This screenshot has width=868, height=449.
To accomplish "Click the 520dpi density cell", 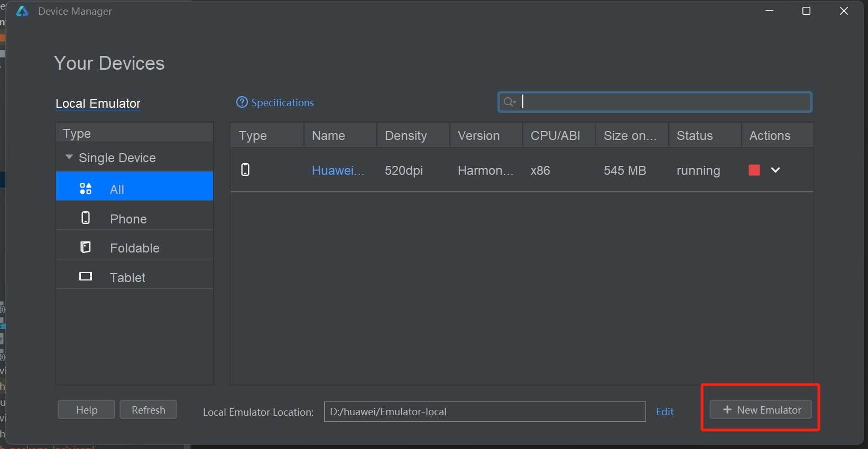I will (x=404, y=170).
